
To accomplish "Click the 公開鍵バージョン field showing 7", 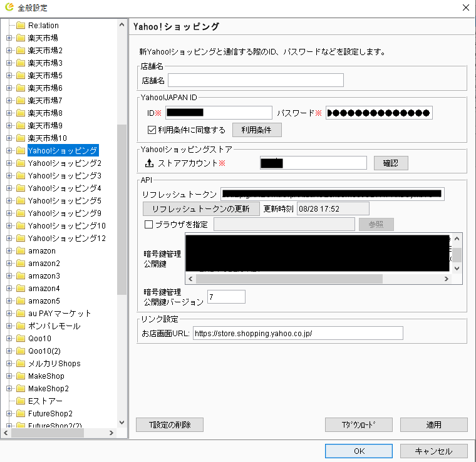I will [226, 297].
